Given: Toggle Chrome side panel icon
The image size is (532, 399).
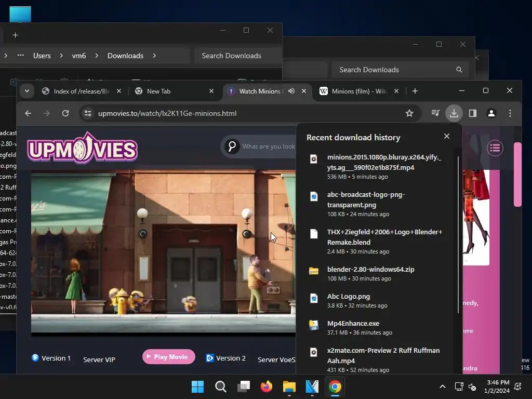Looking at the screenshot, I should [473, 113].
